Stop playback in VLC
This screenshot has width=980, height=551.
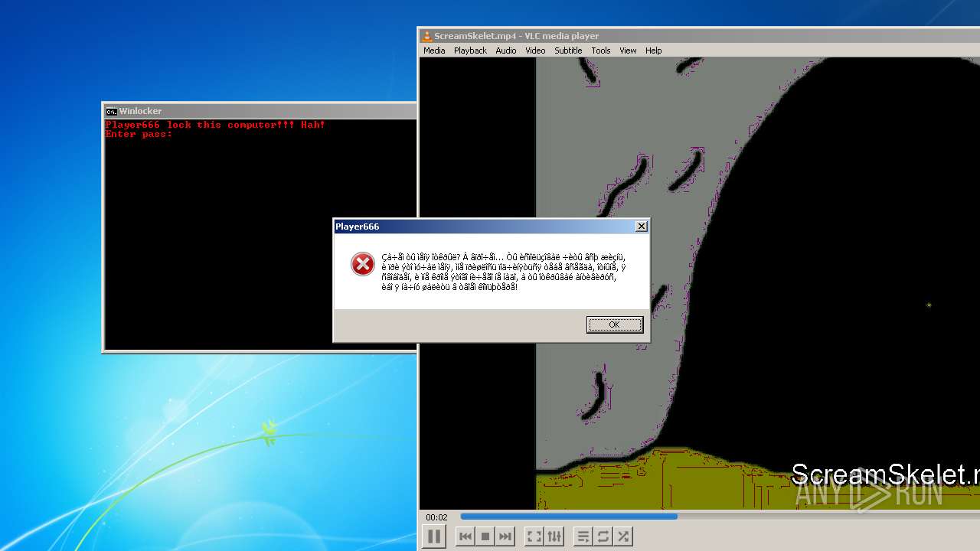pos(485,536)
